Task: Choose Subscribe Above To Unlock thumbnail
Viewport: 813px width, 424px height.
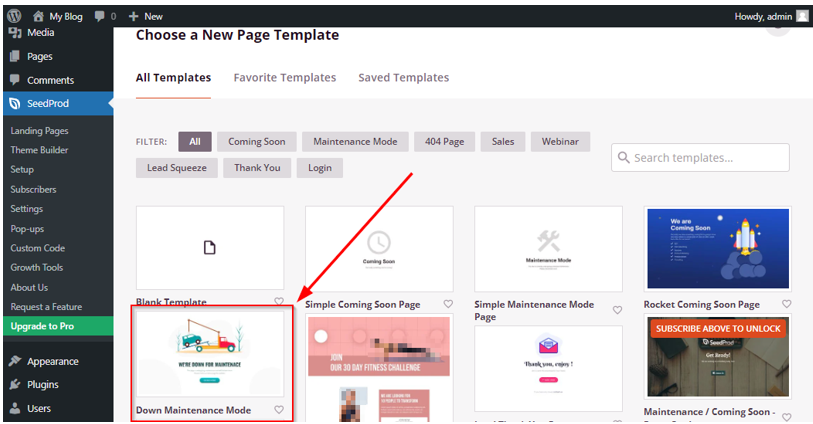Action: 718,357
